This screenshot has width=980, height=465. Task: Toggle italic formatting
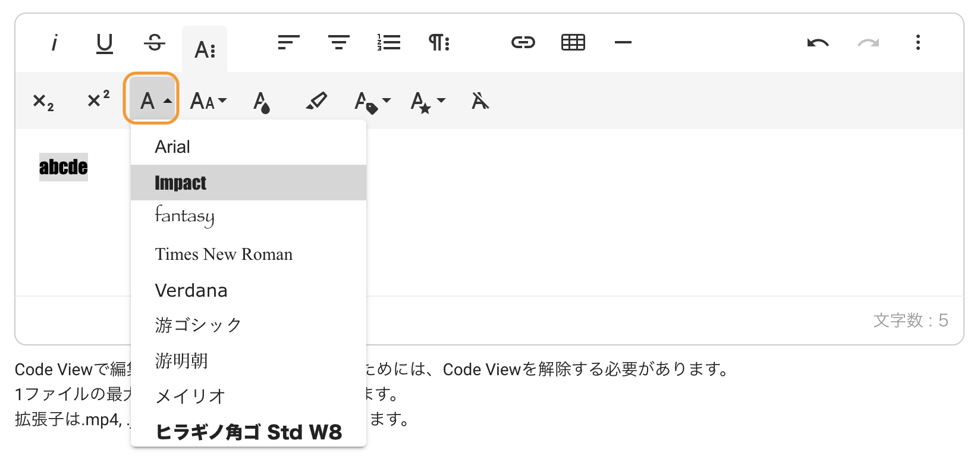pyautogui.click(x=55, y=43)
